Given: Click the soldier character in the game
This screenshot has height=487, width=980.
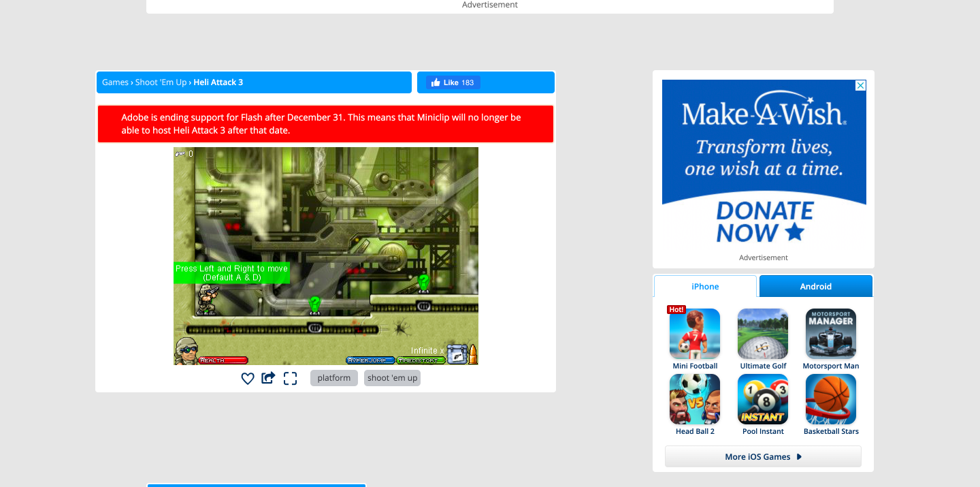Looking at the screenshot, I should [208, 300].
